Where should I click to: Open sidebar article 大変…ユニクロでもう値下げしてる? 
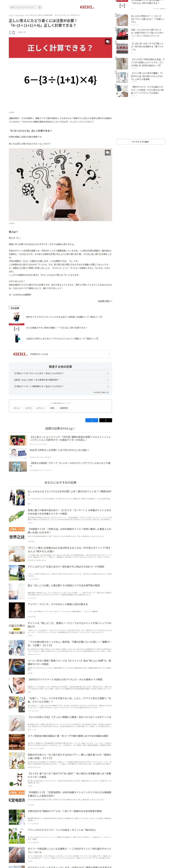pos(148,33)
